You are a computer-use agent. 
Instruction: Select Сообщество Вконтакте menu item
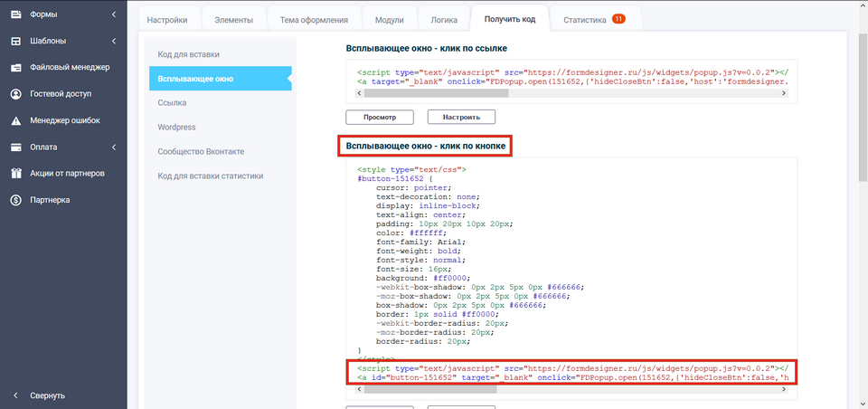tap(201, 151)
